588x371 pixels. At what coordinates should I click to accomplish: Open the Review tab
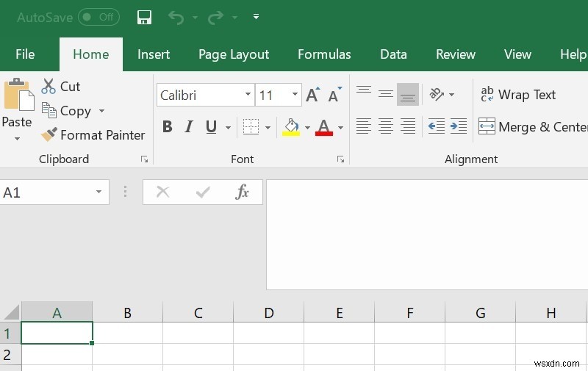[456, 54]
